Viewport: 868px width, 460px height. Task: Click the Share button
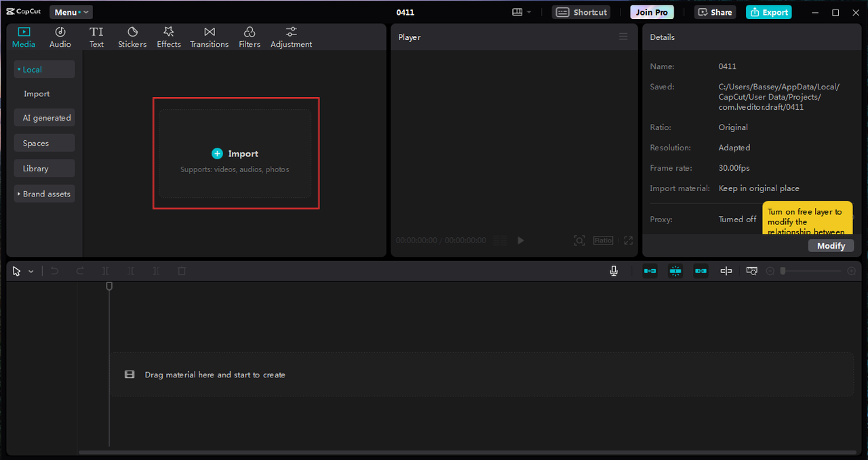tap(715, 12)
